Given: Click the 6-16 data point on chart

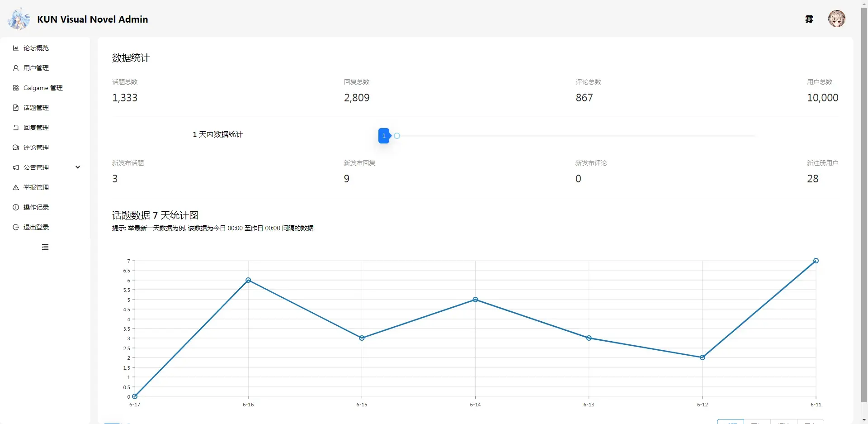Looking at the screenshot, I should coord(248,280).
